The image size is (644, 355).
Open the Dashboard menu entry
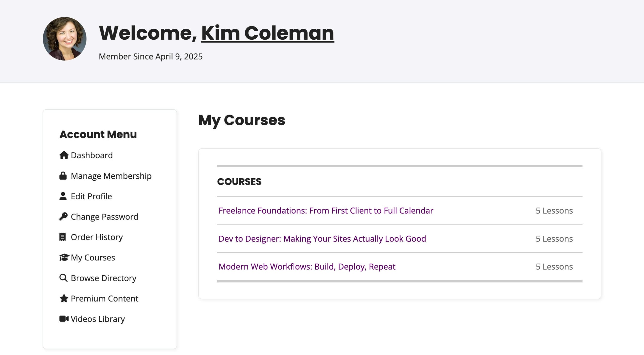tap(92, 155)
